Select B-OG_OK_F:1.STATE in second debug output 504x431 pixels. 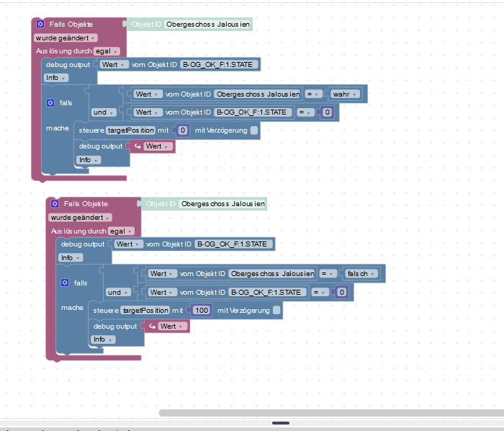pyautogui.click(x=234, y=244)
